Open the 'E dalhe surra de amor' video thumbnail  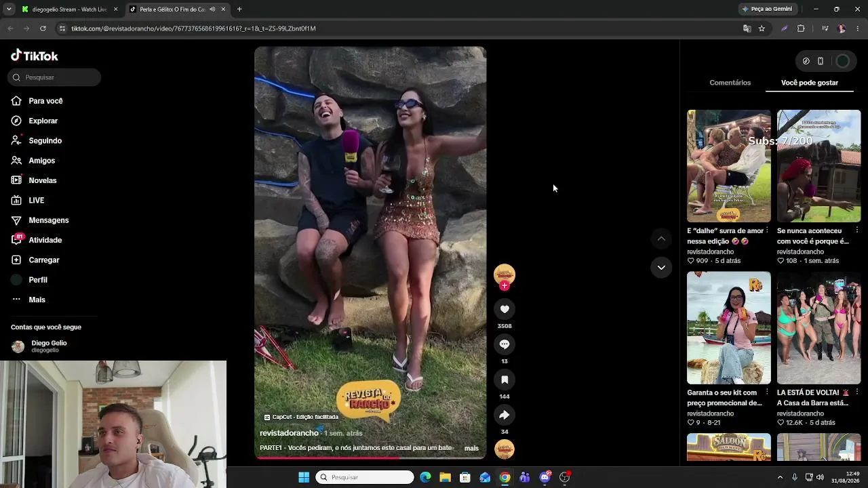[x=729, y=166]
